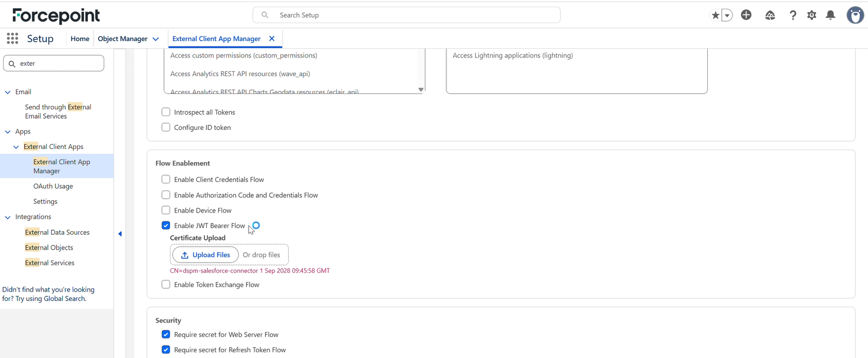Open the favorites list dropdown arrow
The height and width of the screenshot is (358, 868).
tap(727, 15)
